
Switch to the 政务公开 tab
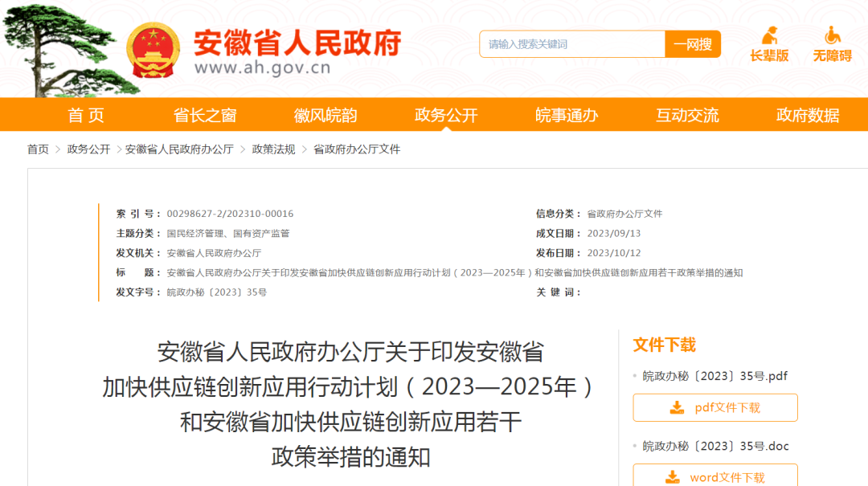pos(446,115)
